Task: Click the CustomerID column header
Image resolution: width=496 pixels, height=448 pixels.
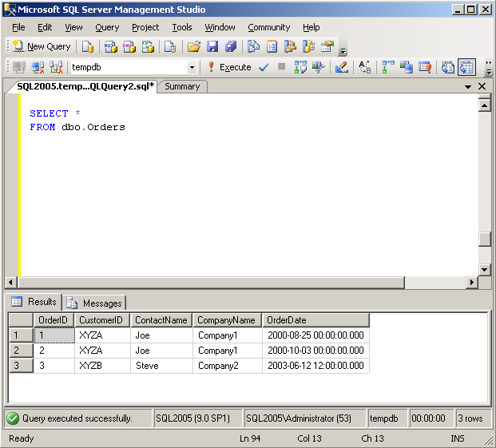Action: point(102,320)
